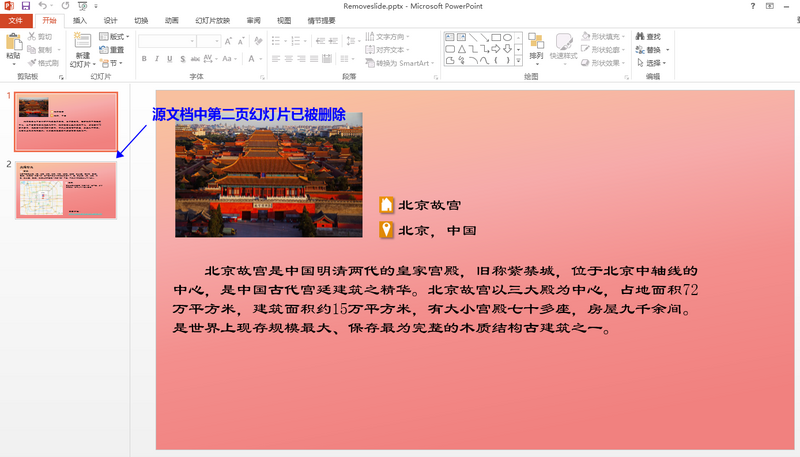Toggle Align Right paragraph alignment

click(302, 59)
